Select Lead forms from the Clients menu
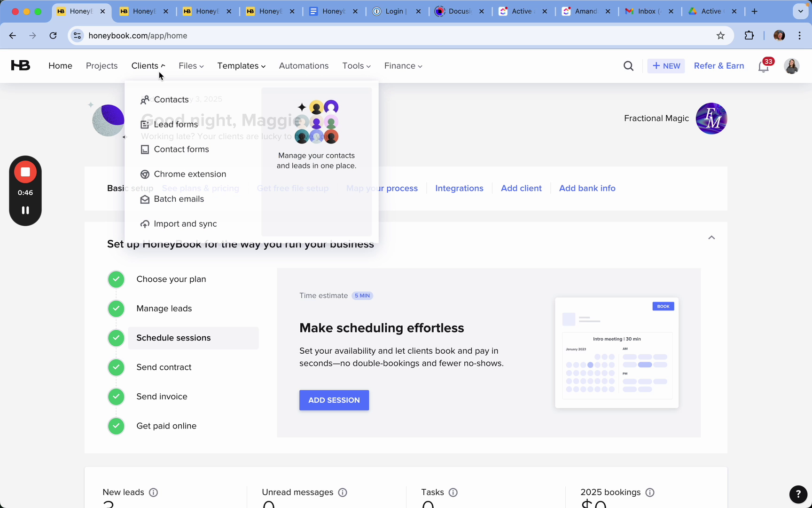 pyautogui.click(x=169, y=125)
